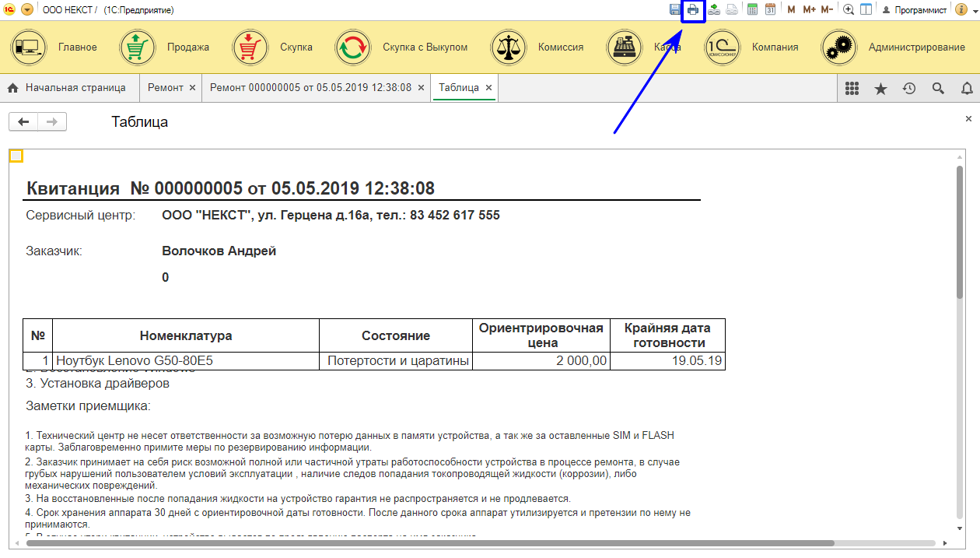Click the Квитанция № 000000005 heading

coord(230,188)
